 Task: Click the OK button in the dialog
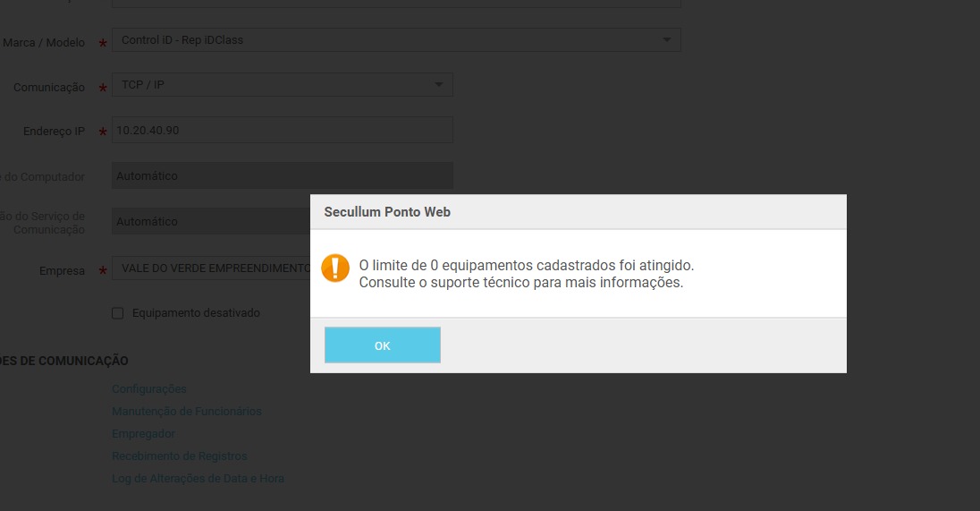[382, 345]
